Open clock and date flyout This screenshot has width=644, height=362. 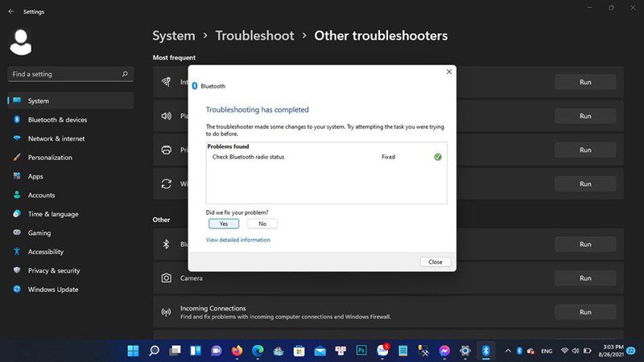[611, 351]
